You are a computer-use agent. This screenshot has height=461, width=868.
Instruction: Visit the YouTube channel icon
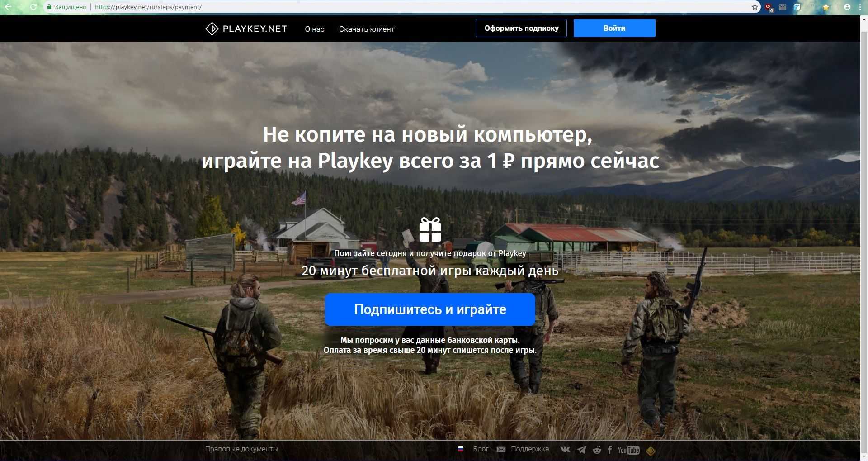point(628,450)
